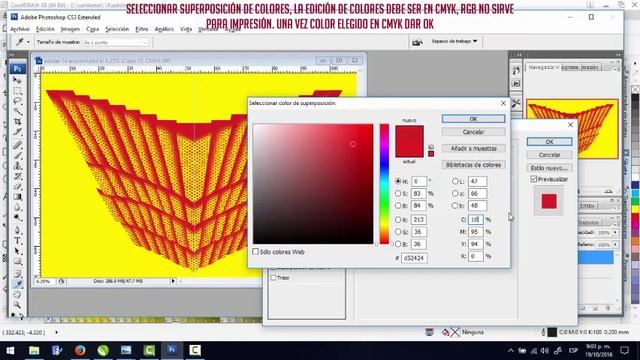The image size is (640, 360).
Task: Select the Lab 'a' radio button
Action: tap(455, 193)
